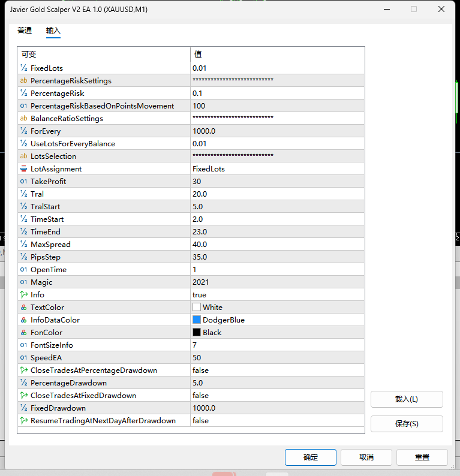460x476 pixels.
Task: Click the string icon beside BalanceRatioSettings
Action: click(23, 118)
